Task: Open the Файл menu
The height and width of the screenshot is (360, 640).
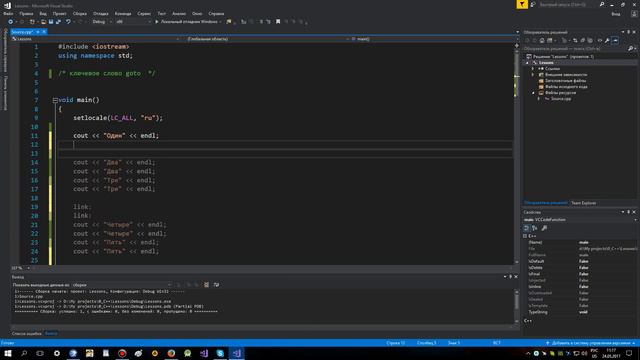Action: 8,13
